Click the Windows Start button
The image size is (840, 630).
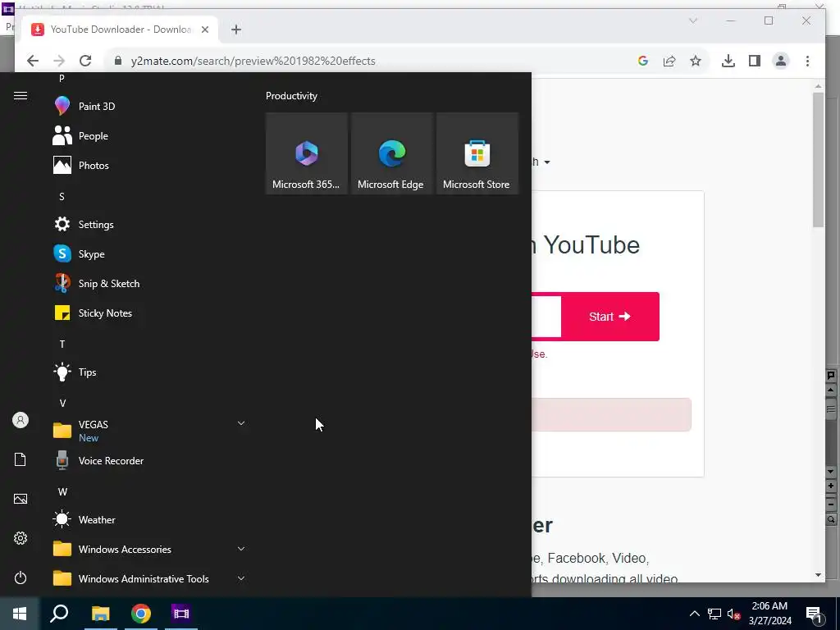[20, 614]
